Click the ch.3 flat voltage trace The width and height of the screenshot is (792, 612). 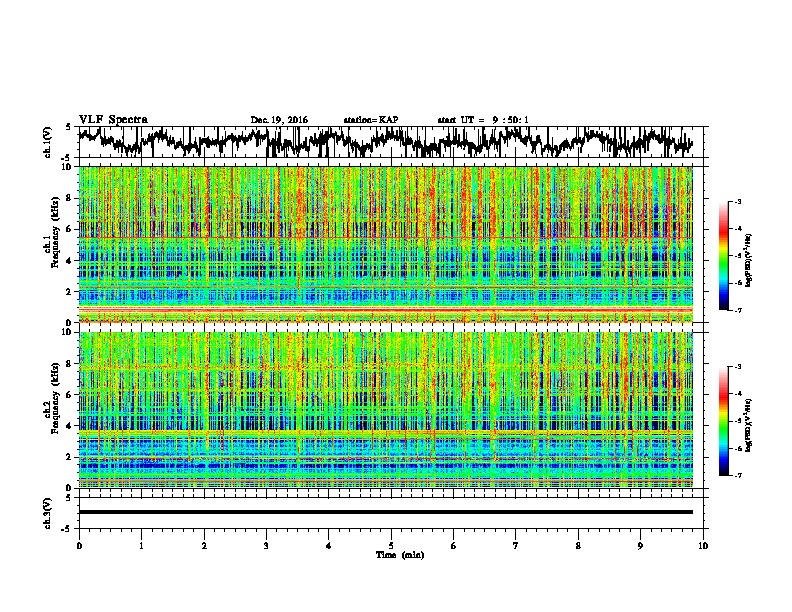click(385, 512)
